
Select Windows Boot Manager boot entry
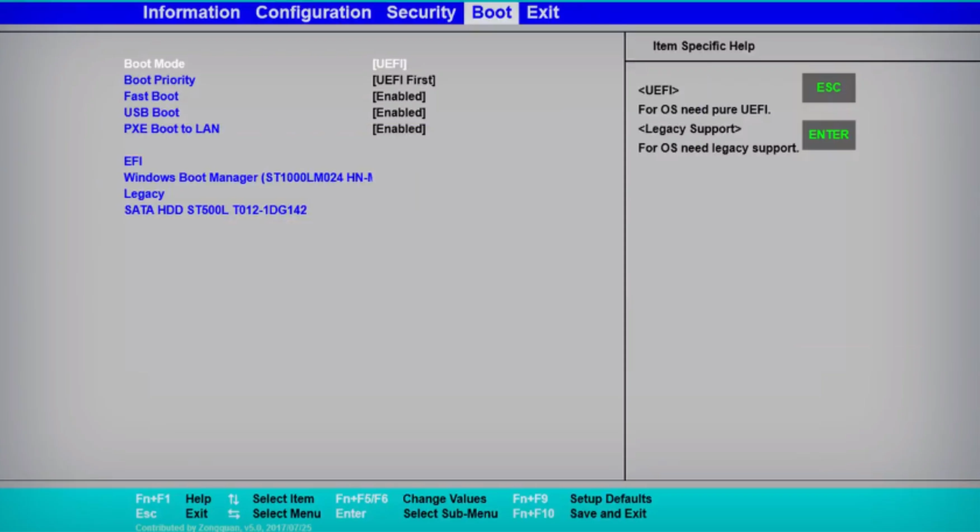click(248, 178)
